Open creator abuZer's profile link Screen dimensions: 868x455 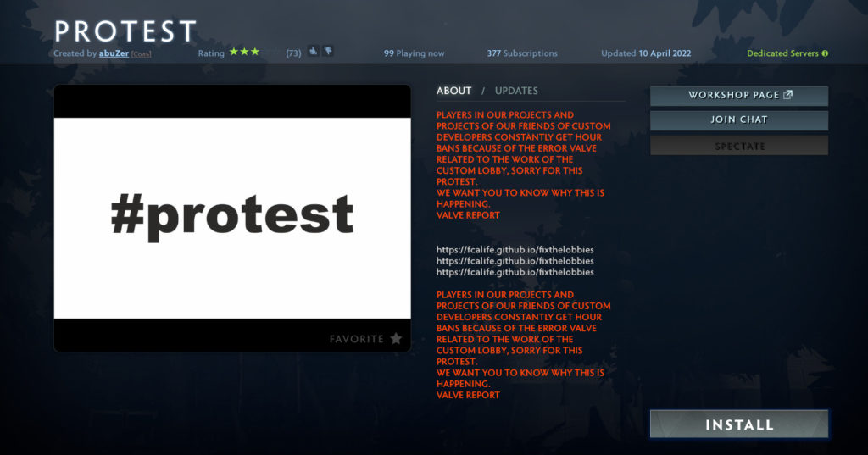click(x=114, y=53)
